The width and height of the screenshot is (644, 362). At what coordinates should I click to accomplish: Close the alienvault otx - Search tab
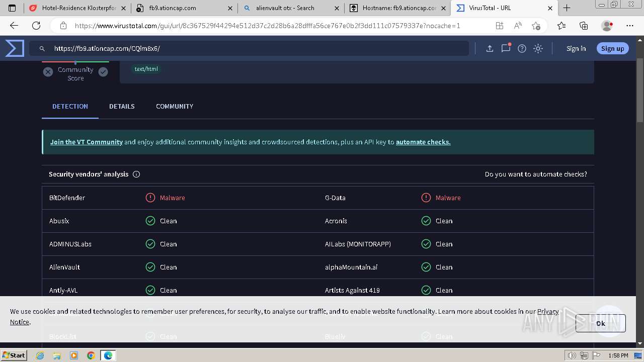(x=337, y=8)
